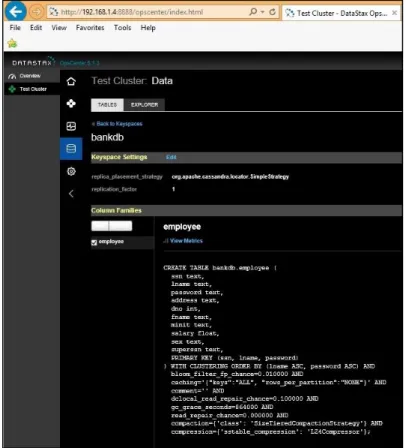406x448 pixels.
Task: Select the Test Cluster browser tab
Action: point(340,13)
